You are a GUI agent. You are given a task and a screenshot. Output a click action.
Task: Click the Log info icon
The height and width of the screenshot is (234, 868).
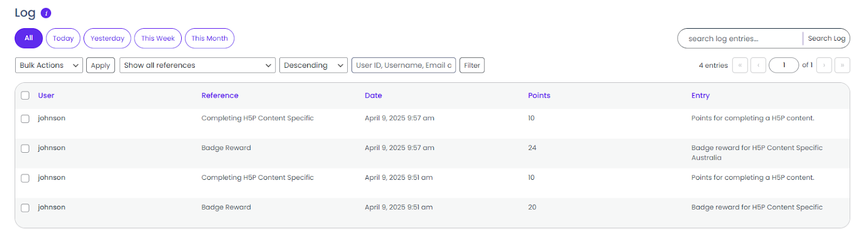(46, 13)
